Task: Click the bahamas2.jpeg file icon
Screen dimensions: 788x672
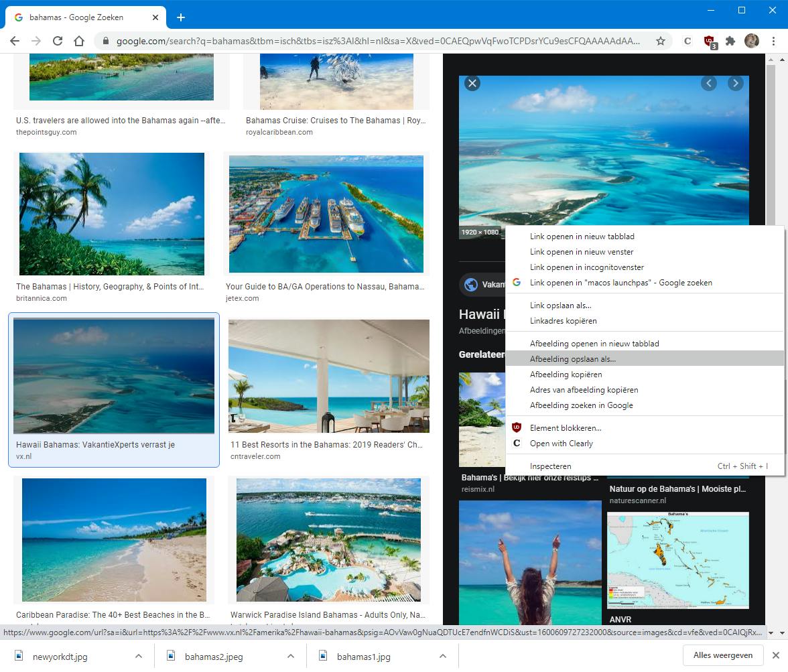Action: [x=171, y=656]
